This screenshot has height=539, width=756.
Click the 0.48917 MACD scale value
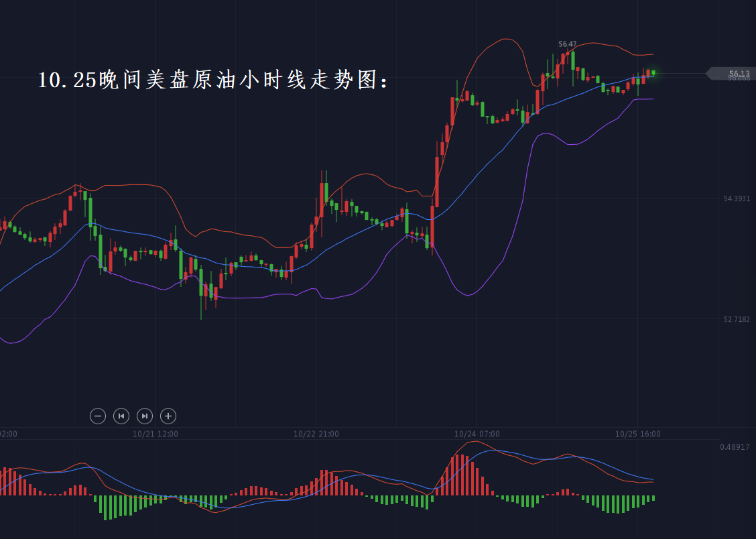[x=735, y=447]
